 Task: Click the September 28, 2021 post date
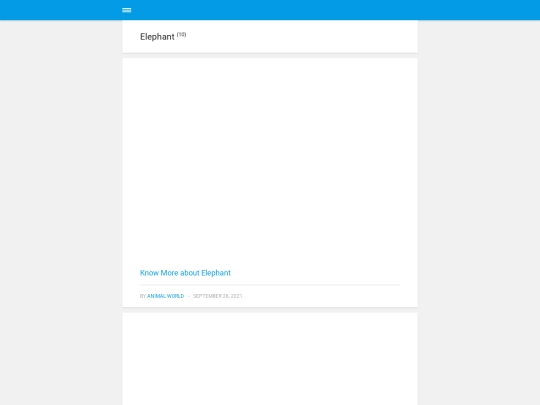(218, 296)
